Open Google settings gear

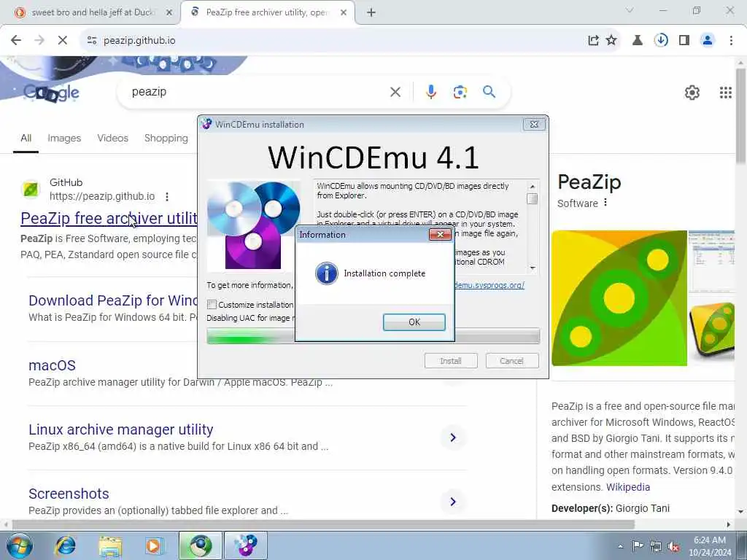[x=692, y=93]
